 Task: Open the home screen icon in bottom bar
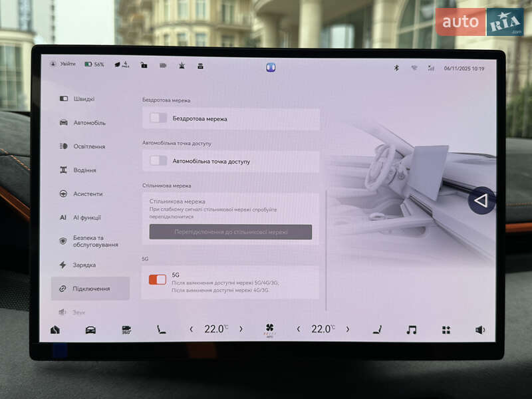(55, 330)
